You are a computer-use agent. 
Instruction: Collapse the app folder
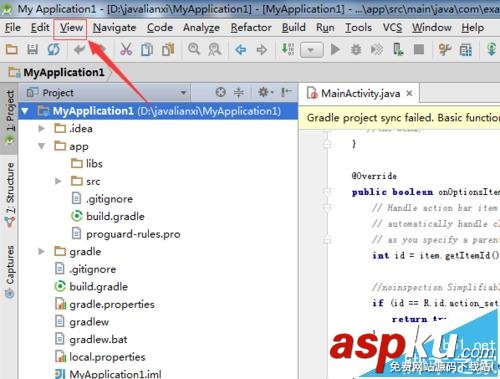point(41,146)
